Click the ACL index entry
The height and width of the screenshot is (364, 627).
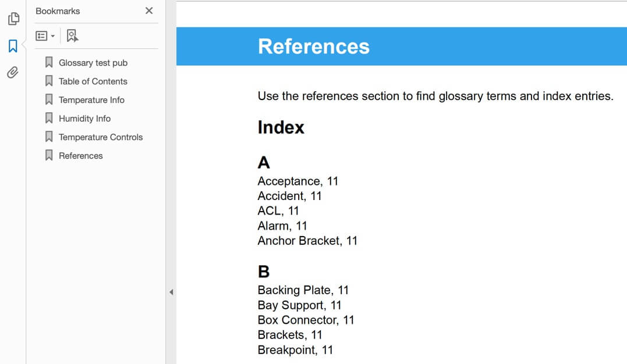point(278,210)
